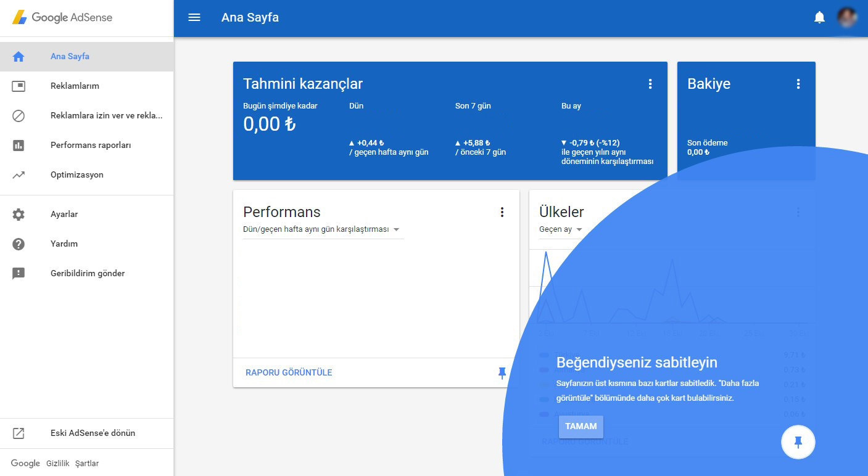Click the Performans raporları chart icon
Screen dimensions: 868x476
[19, 146]
